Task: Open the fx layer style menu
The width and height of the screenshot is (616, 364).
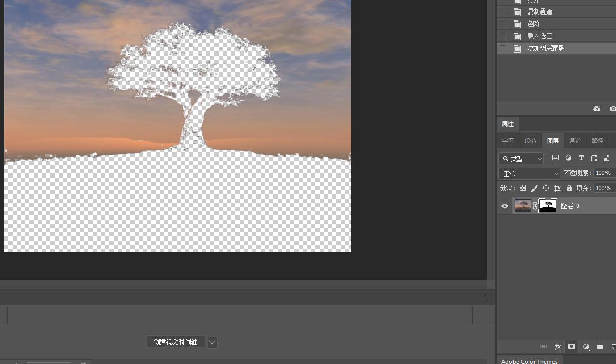Action: pos(558,347)
